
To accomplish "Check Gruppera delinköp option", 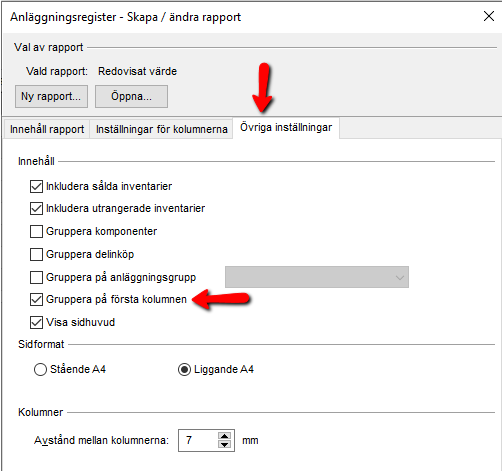I will (36, 254).
